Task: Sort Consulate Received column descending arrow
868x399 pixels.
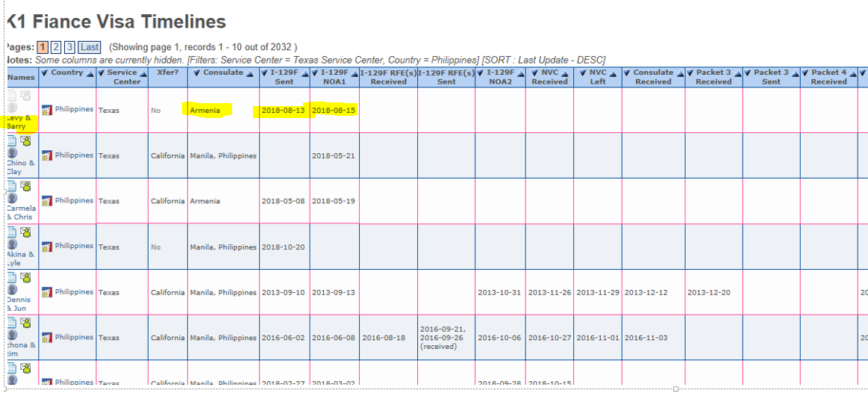Action: 627,72
